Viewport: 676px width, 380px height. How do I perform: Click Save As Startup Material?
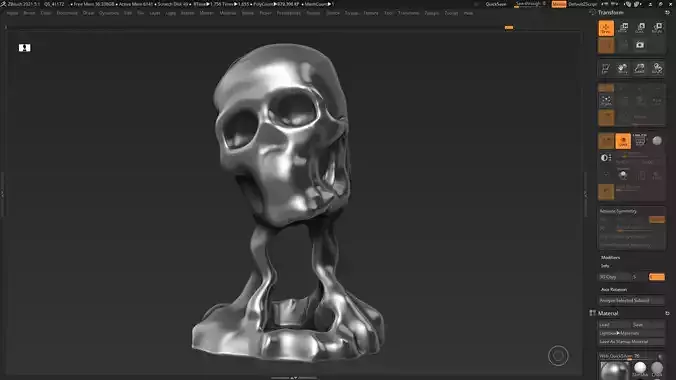point(631,342)
